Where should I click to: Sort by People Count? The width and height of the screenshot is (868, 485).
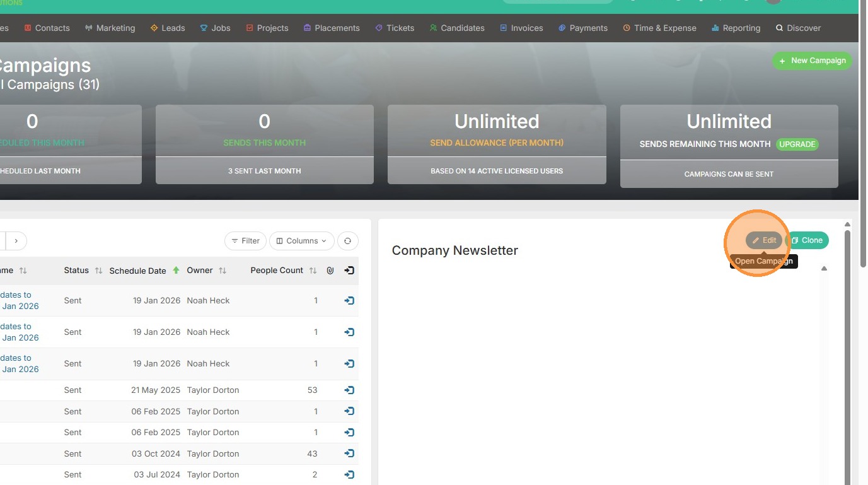(x=313, y=271)
